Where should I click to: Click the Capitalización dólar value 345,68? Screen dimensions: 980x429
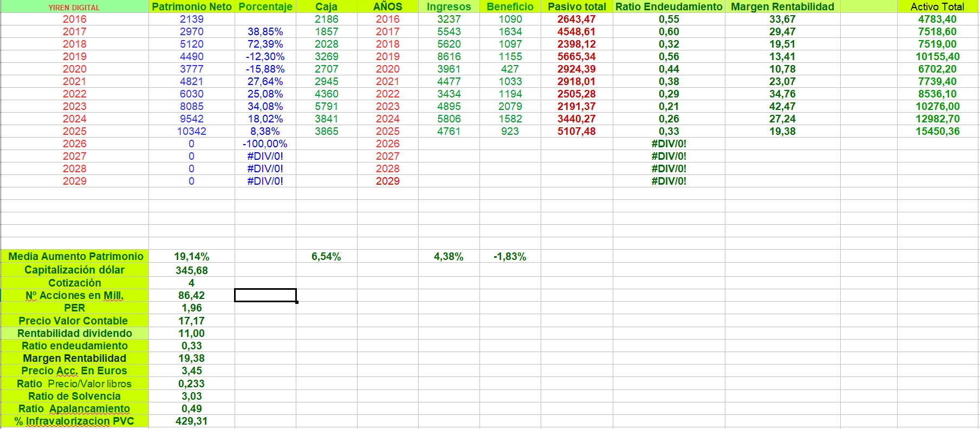(x=191, y=270)
